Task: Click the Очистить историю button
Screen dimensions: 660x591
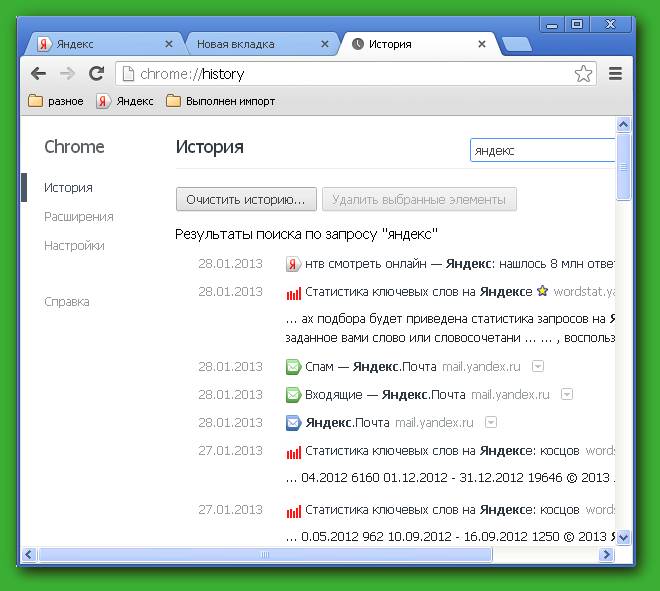Action: click(x=246, y=199)
